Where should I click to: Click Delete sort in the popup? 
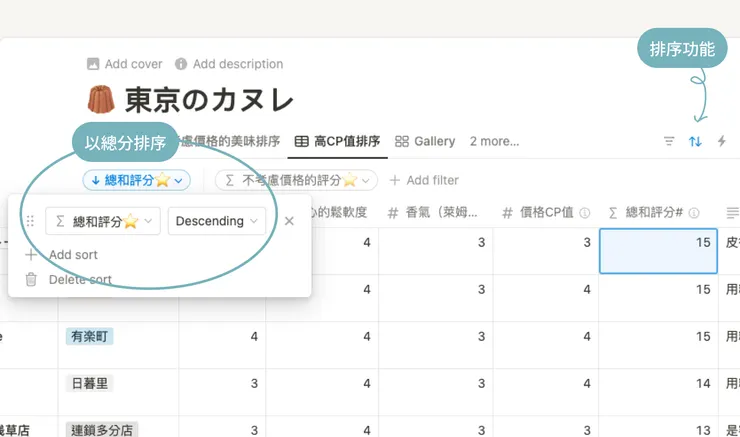tap(68, 279)
